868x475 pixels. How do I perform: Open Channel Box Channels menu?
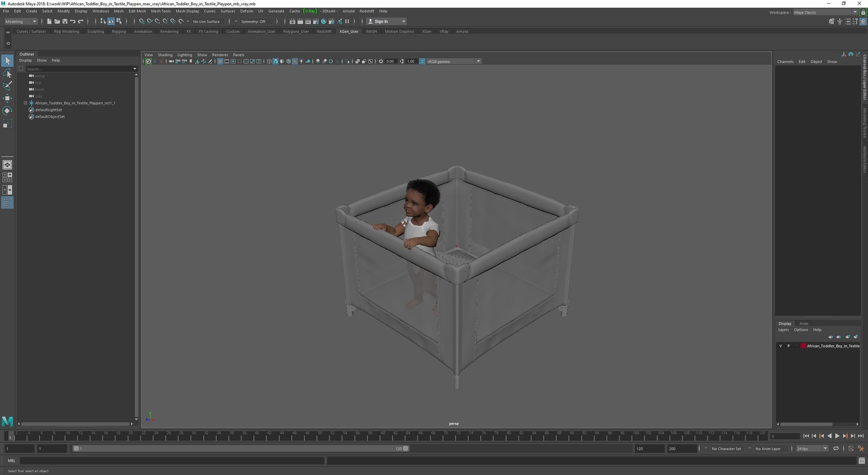[785, 62]
